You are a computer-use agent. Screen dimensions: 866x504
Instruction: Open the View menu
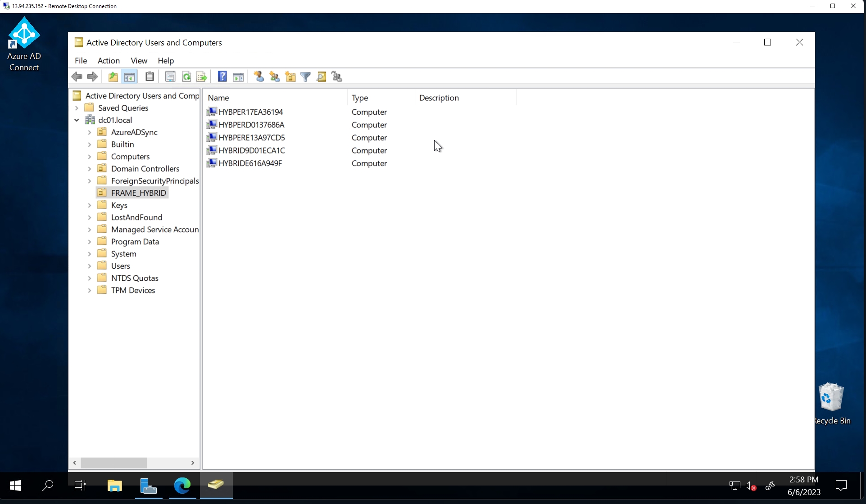[139, 61]
